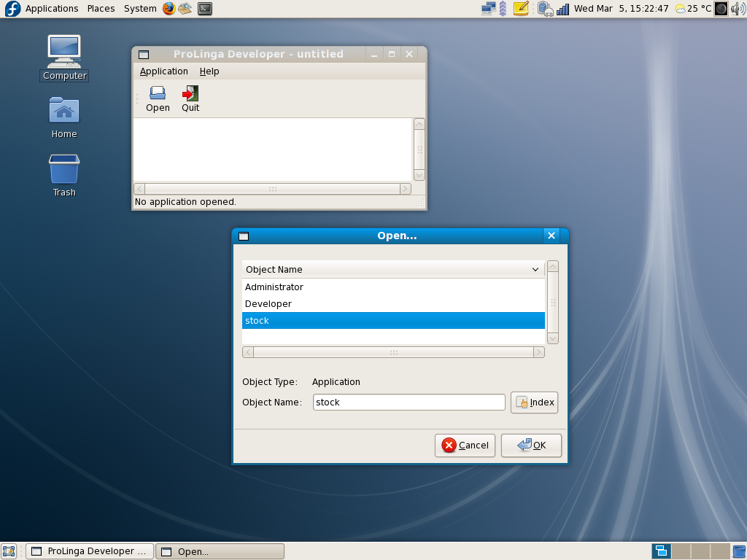Open the Computer desktop icon
The height and width of the screenshot is (560, 747).
[x=64, y=58]
